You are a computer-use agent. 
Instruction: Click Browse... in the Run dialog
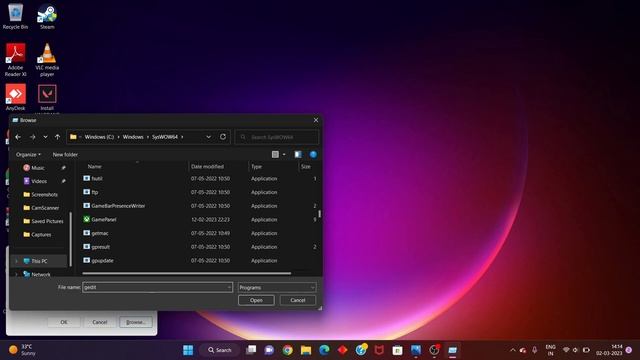(x=136, y=322)
